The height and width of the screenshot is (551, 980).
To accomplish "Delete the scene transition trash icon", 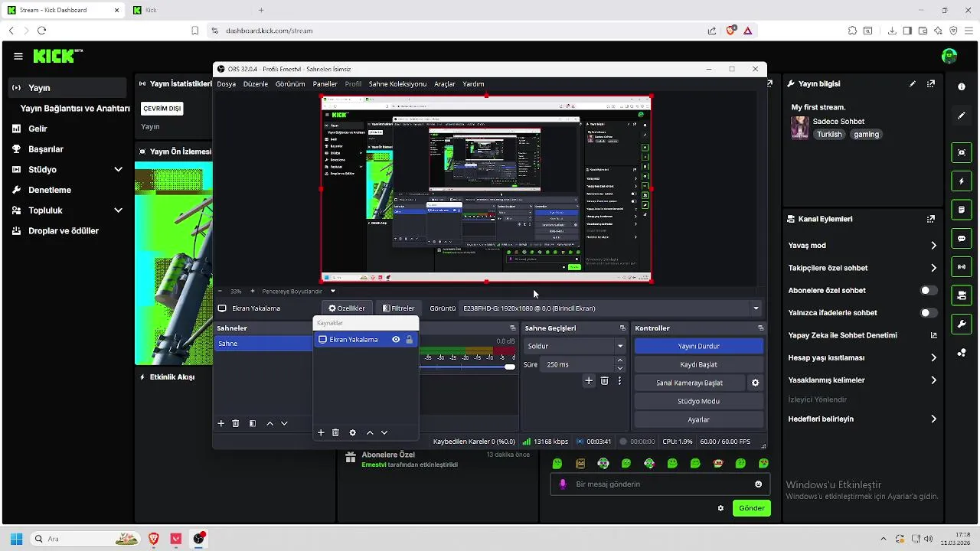I will (604, 380).
